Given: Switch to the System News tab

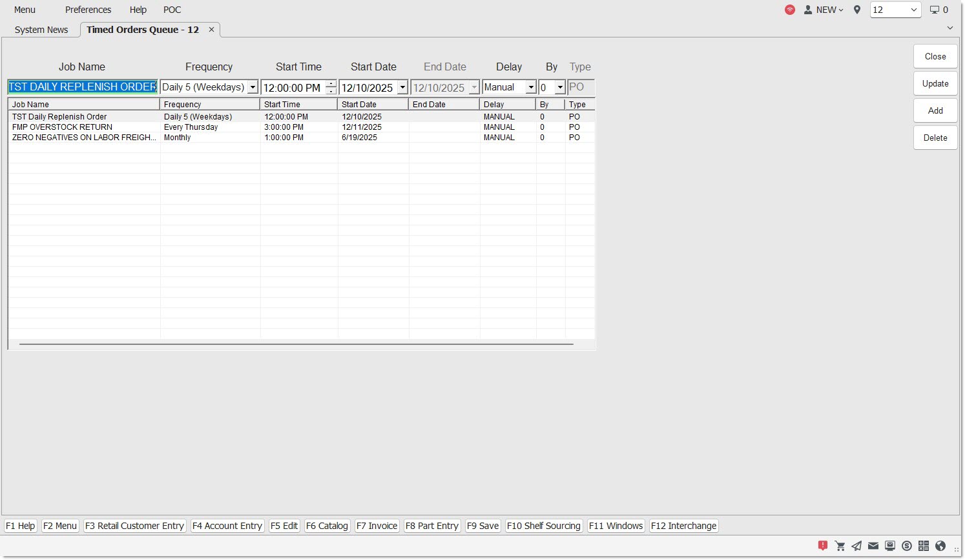Looking at the screenshot, I should click(41, 30).
